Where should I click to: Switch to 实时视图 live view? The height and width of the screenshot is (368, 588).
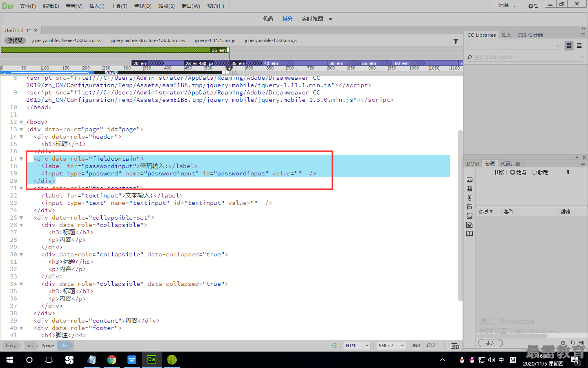click(x=312, y=19)
